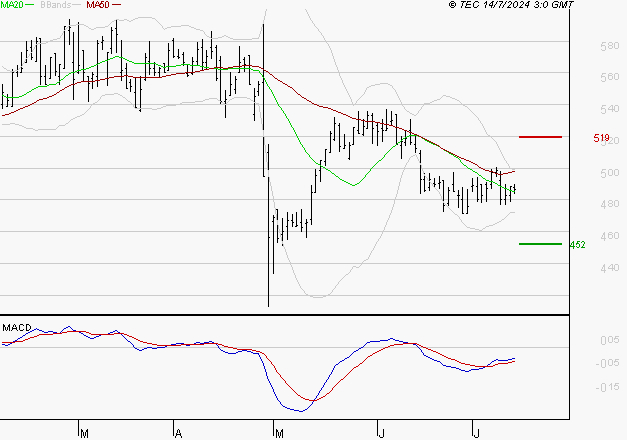The width and height of the screenshot is (627, 440).
Task: Click the second M month marker
Action: 280,434
